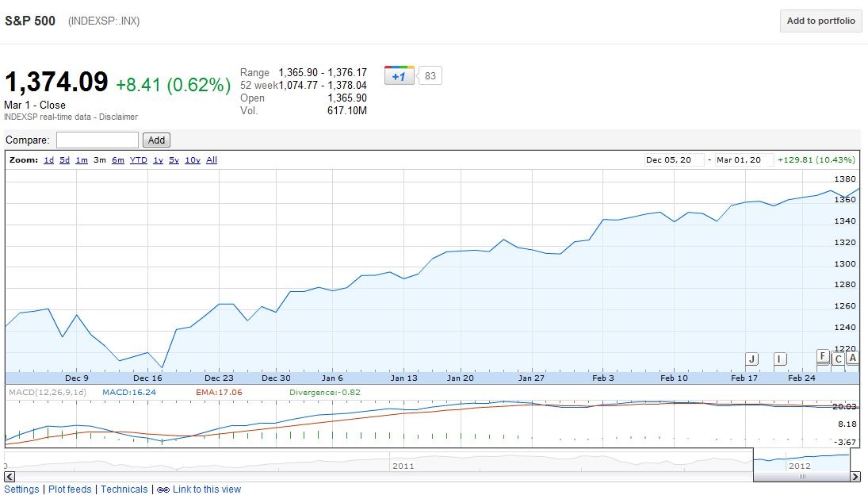Click the Dec 16 date axis label

pyautogui.click(x=147, y=378)
